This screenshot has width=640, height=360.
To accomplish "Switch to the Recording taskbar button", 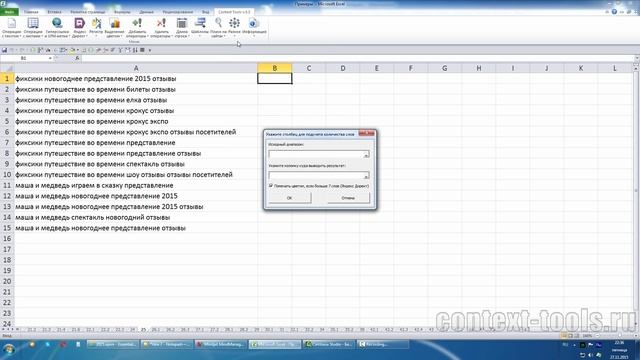I will tap(383, 344).
